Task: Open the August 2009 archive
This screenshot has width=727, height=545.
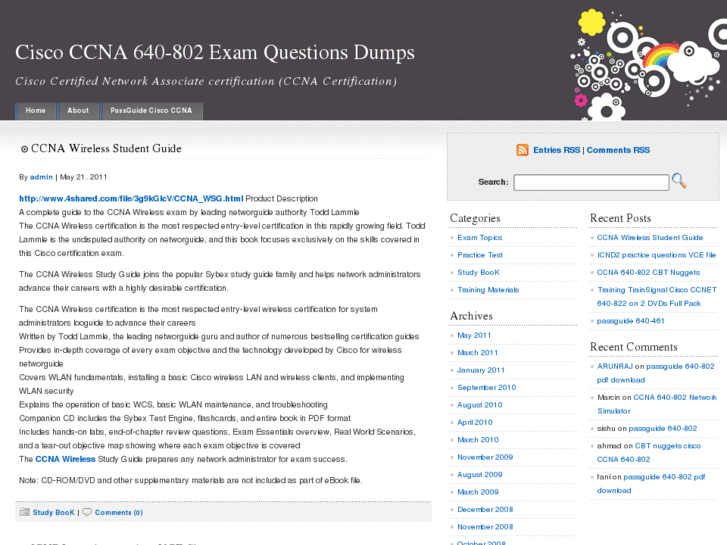Action: click(480, 474)
